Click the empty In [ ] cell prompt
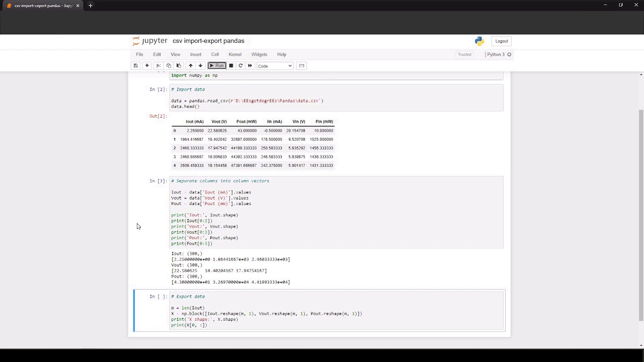The height and width of the screenshot is (362, 644). tap(158, 297)
